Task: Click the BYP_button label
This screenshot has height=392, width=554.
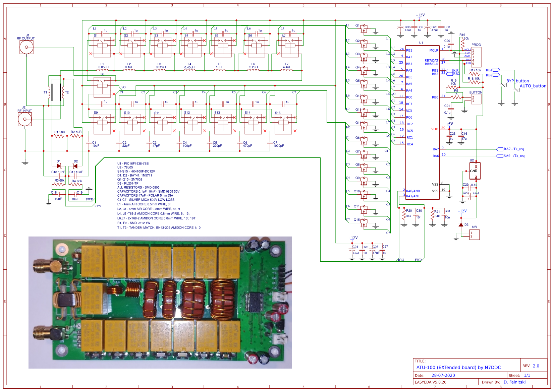Action: tap(517, 81)
